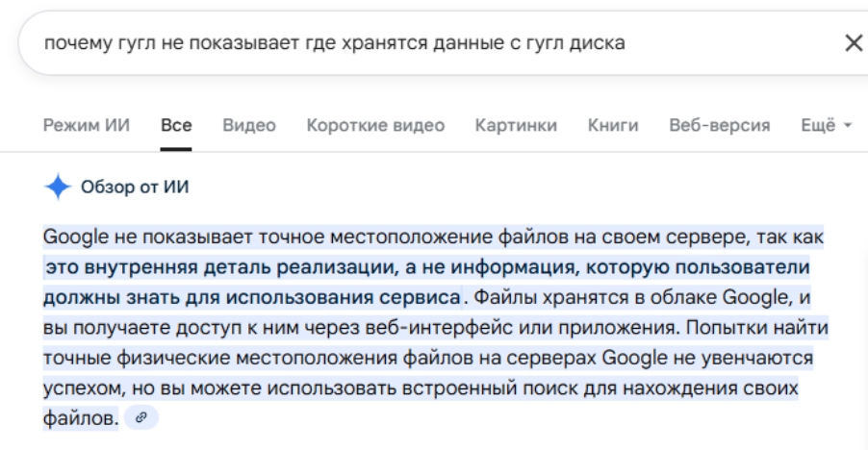Select the Все results tab
This screenshot has height=450, width=868.
[x=176, y=126]
